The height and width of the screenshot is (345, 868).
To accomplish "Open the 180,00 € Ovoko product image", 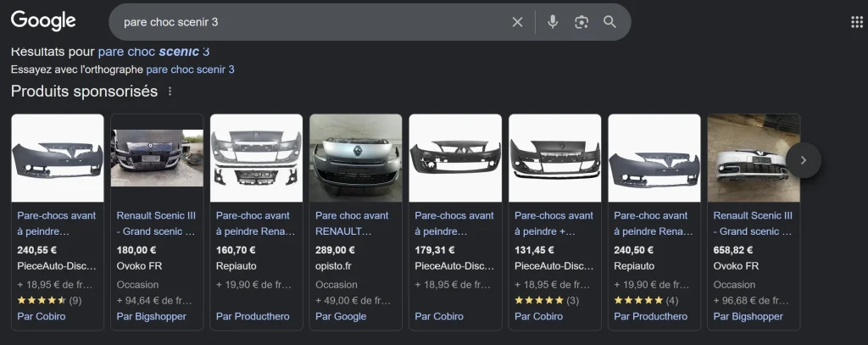I will tap(157, 158).
